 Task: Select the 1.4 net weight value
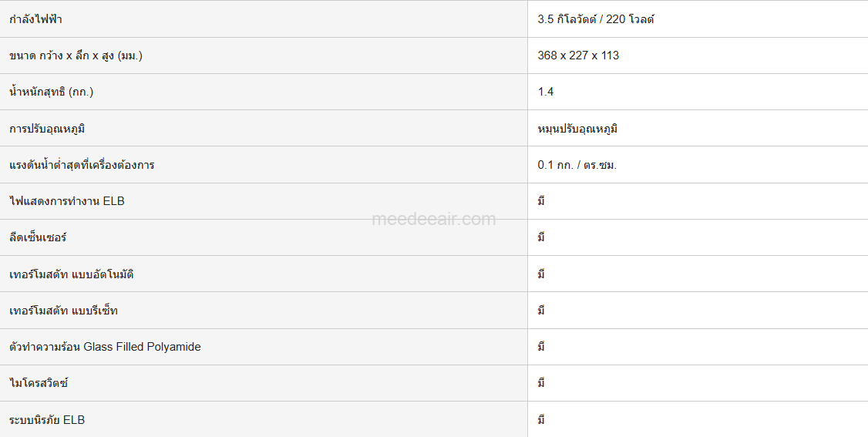pos(546,92)
